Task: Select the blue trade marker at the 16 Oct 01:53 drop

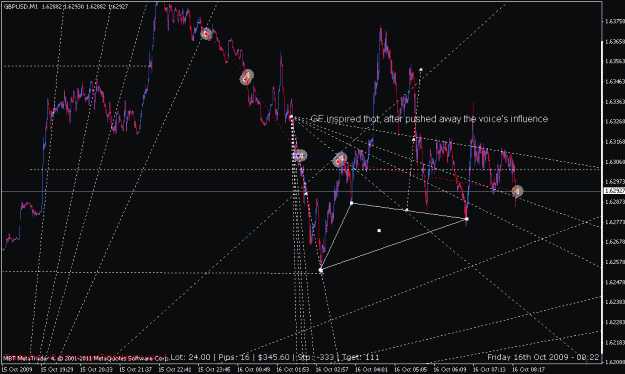Action: [300, 156]
